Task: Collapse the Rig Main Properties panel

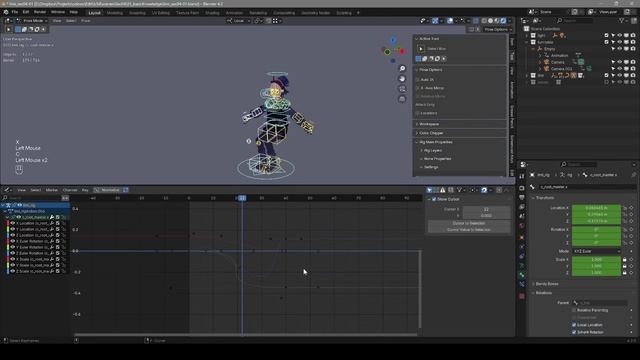Action: (x=436, y=142)
